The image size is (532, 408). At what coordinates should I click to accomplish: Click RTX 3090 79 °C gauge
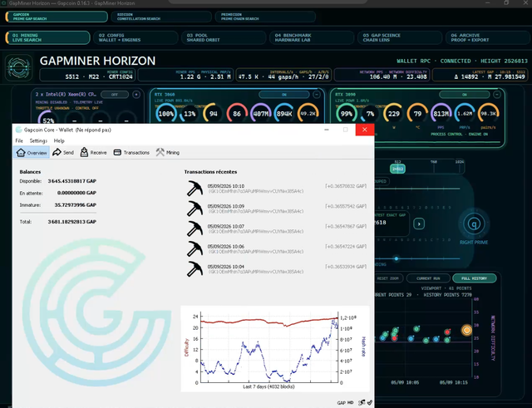[417, 114]
